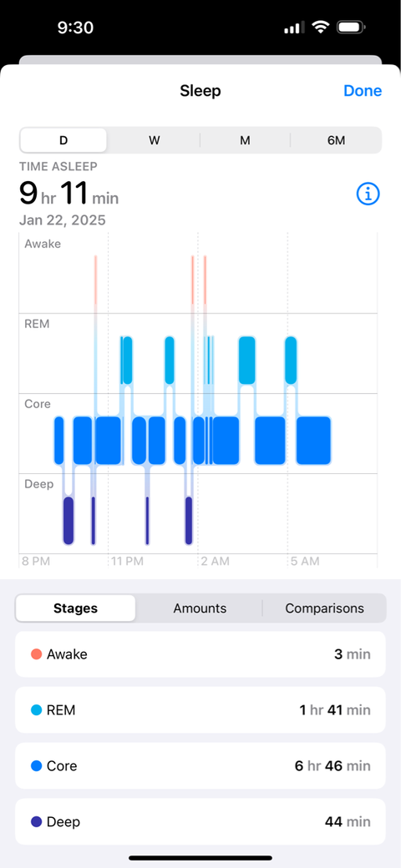The height and width of the screenshot is (868, 401).
Task: Select the 6M time range
Action: (336, 140)
